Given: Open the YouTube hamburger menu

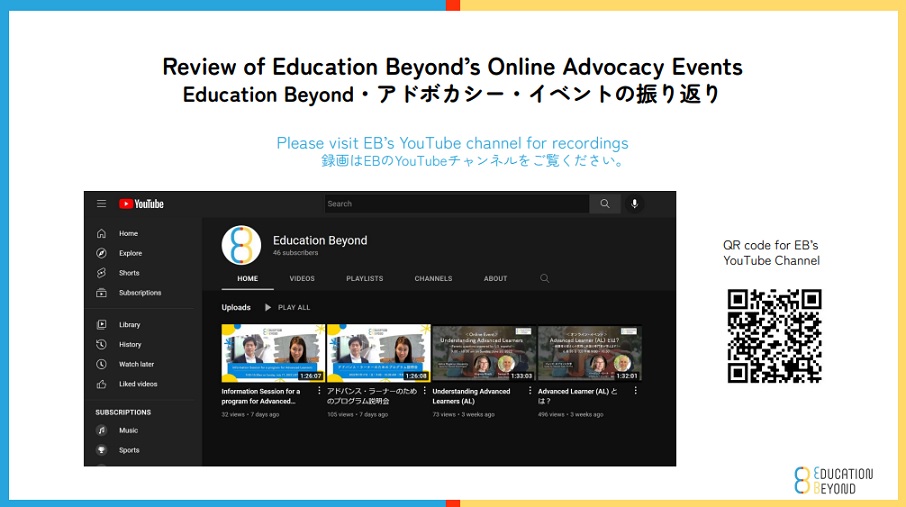Looking at the screenshot, I should 101,203.
